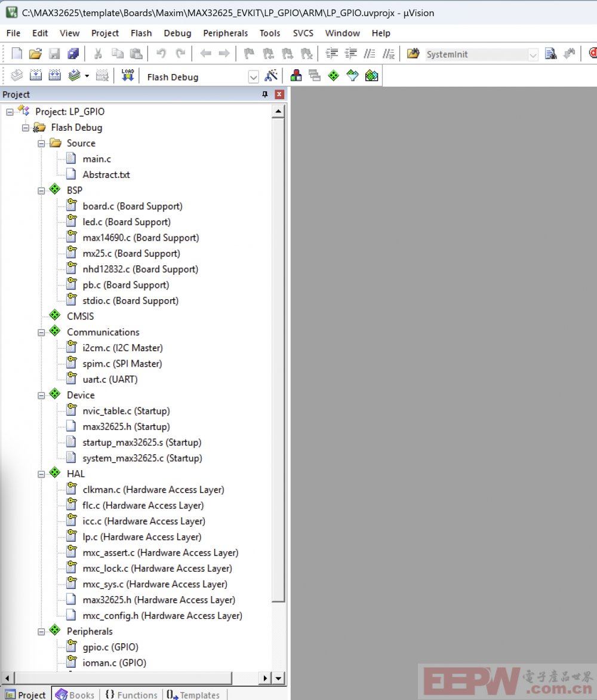Paste from clipboard icon

(x=136, y=54)
